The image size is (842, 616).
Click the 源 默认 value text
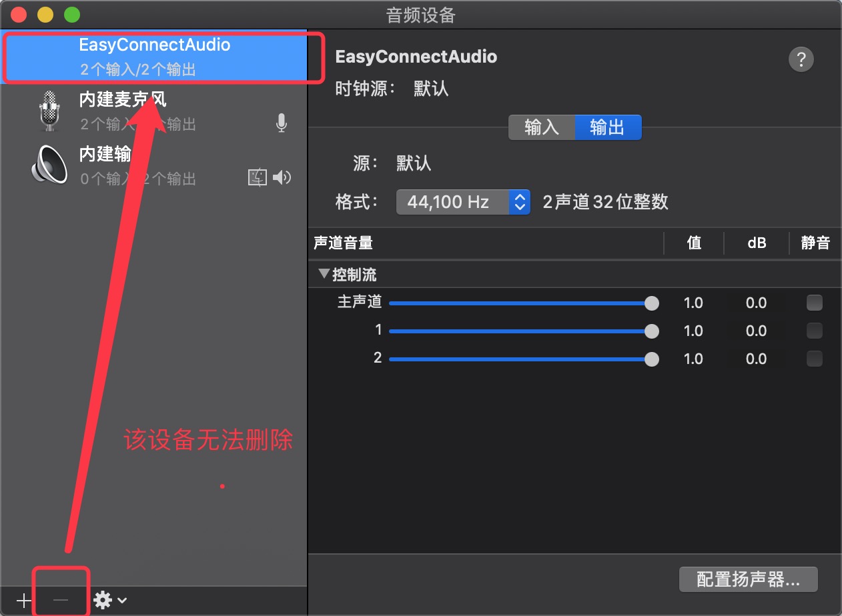point(414,163)
